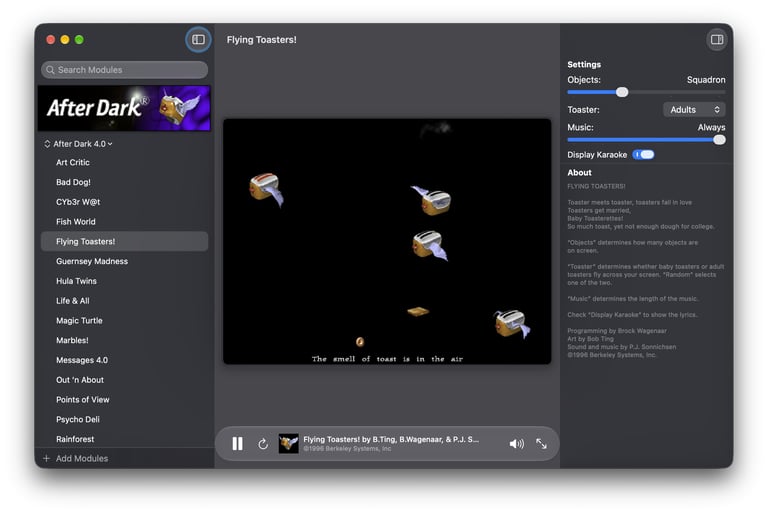
Task: Click the Flying Toasters album thumbnail
Action: [x=288, y=443]
